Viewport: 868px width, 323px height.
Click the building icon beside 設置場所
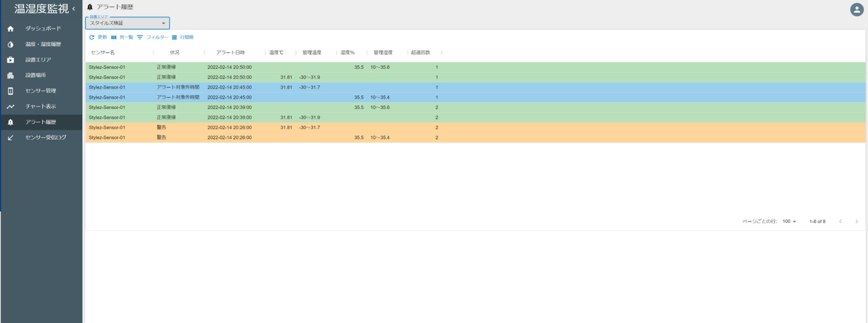11,75
